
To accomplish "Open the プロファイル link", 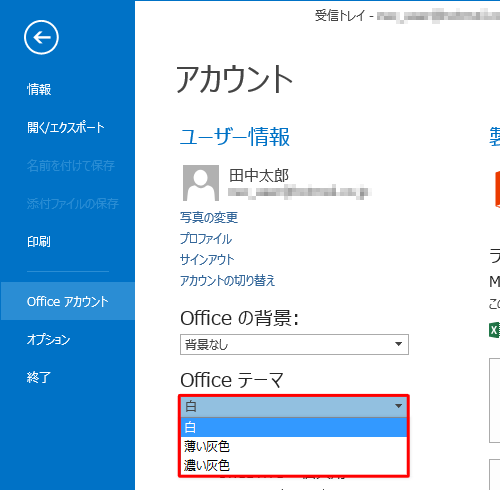I will [x=206, y=239].
